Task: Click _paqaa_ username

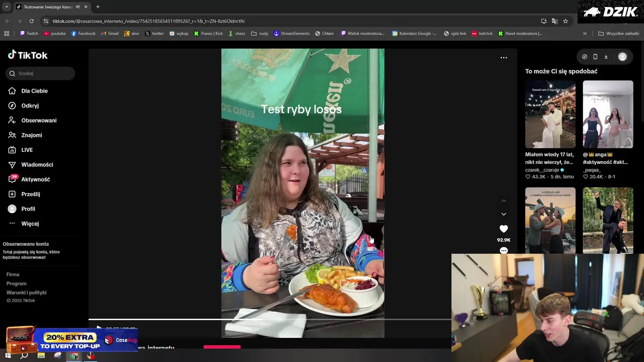Action: click(592, 170)
